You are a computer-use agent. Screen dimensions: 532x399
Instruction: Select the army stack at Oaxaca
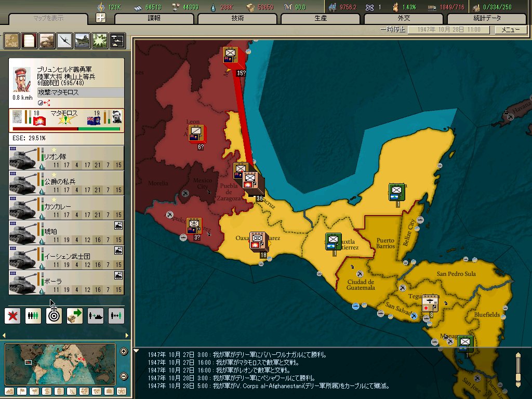258,242
